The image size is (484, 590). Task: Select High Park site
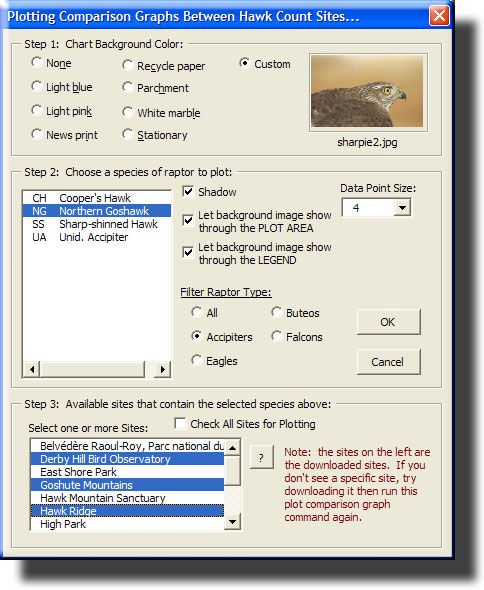pyautogui.click(x=127, y=524)
